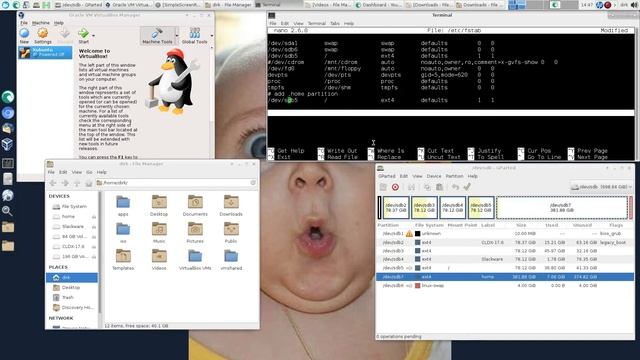Click Size column header in GParted

[521, 225]
